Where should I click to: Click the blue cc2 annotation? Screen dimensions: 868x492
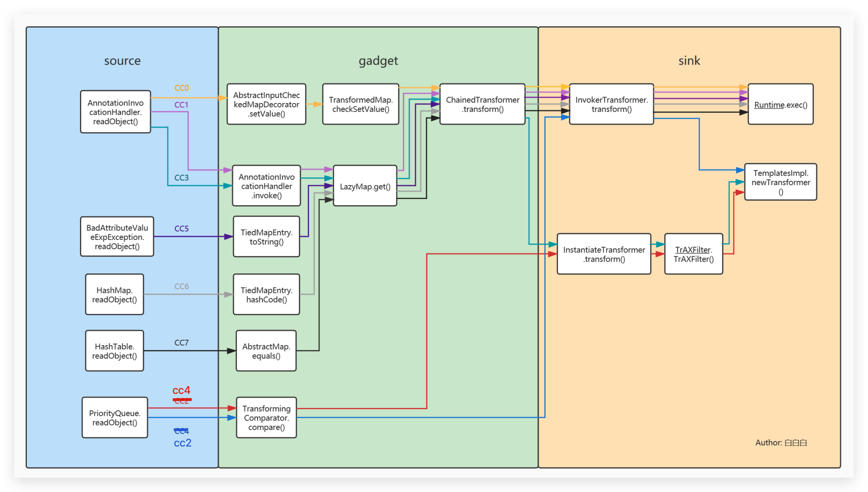182,443
